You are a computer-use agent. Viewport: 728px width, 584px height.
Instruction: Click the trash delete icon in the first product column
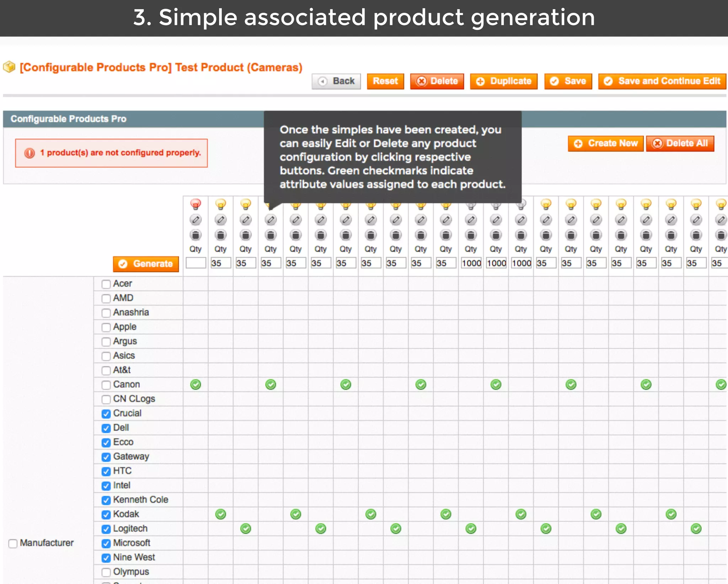(x=196, y=235)
